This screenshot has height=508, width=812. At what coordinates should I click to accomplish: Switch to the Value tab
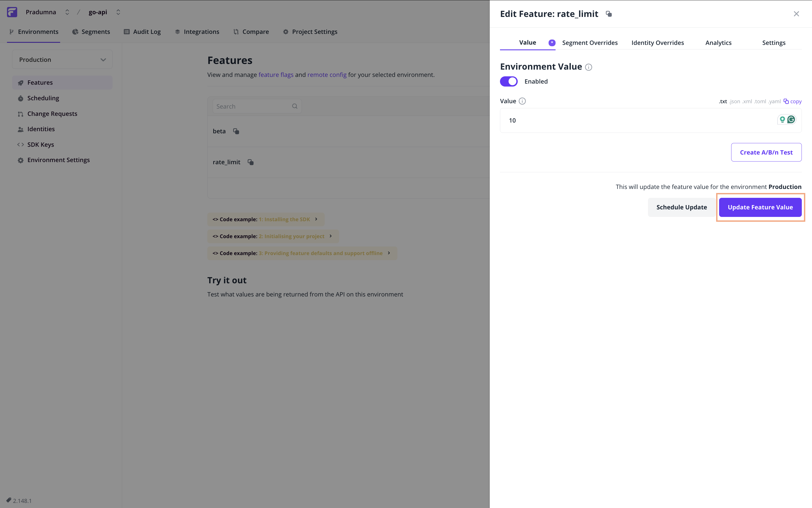(x=527, y=43)
